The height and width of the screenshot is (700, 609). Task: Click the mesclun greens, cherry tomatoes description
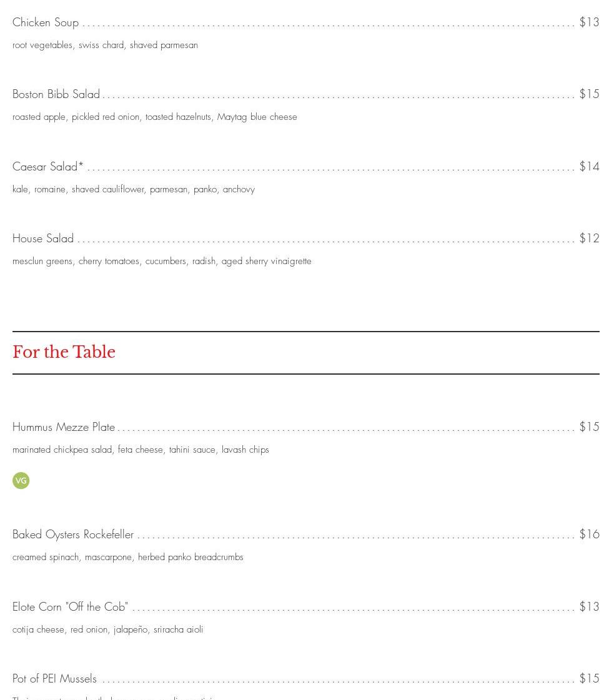tap(162, 262)
